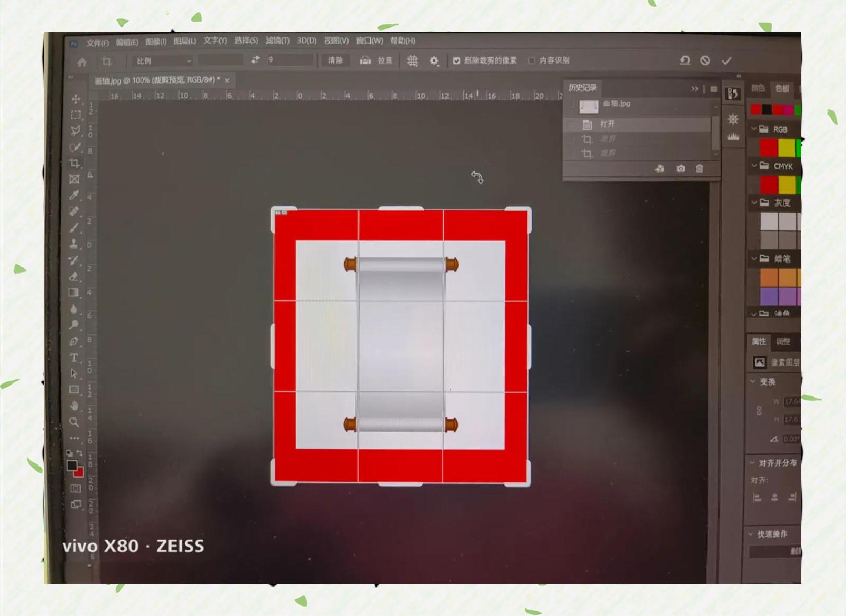Create new document from current state
Screen dimensions: 846x616
pyautogui.click(x=660, y=168)
